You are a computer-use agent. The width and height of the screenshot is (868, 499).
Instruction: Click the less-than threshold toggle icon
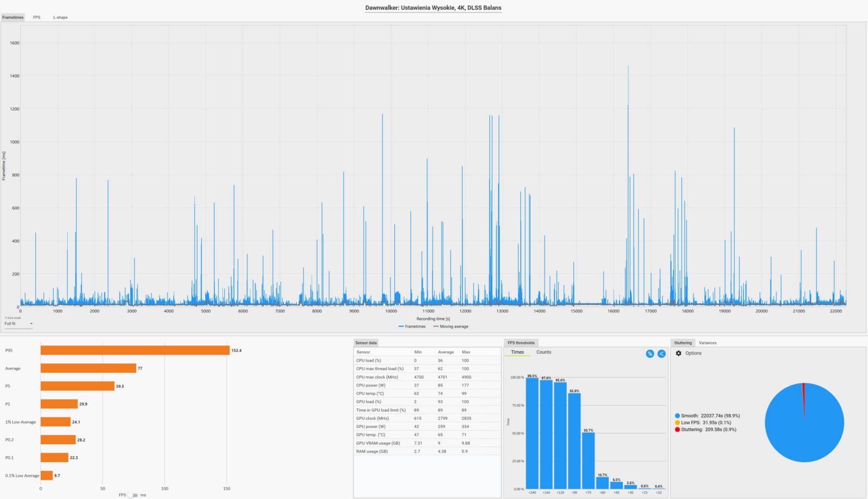(661, 354)
